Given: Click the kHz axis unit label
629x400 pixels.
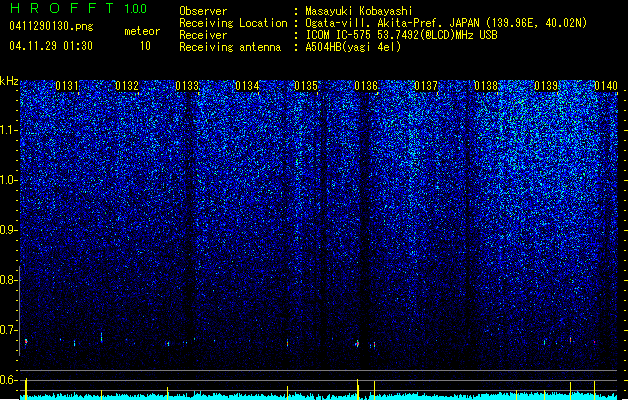Looking at the screenshot, I should (9, 81).
